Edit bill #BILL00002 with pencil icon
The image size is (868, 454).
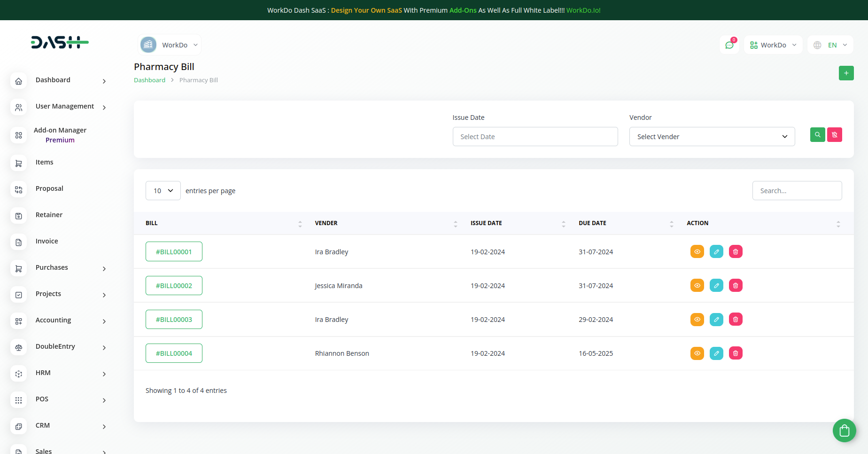pyautogui.click(x=716, y=286)
